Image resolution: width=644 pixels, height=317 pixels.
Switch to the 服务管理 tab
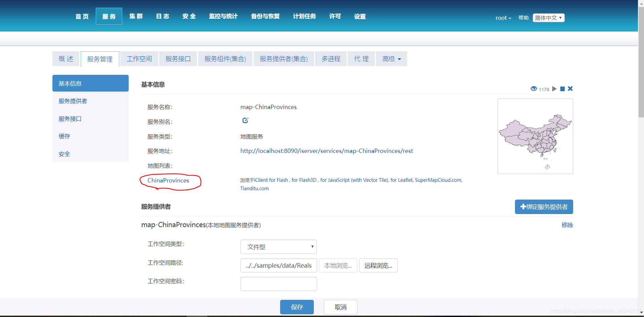coord(100,59)
